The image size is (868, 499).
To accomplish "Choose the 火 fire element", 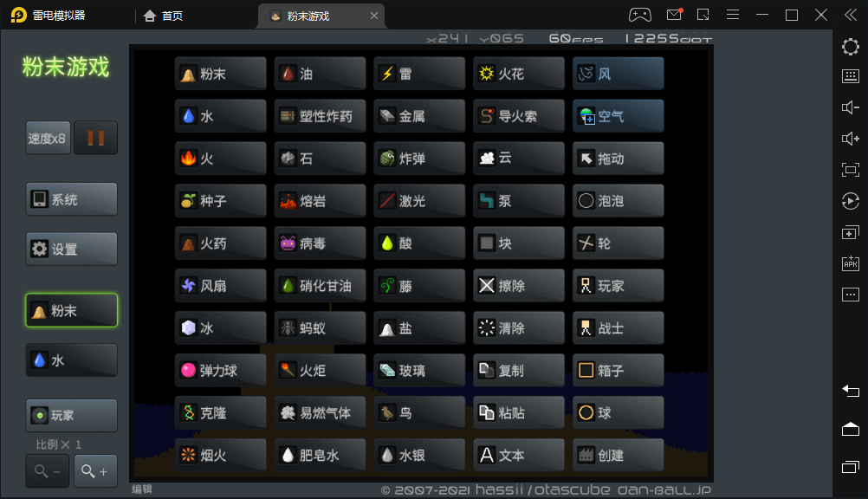I will [220, 159].
